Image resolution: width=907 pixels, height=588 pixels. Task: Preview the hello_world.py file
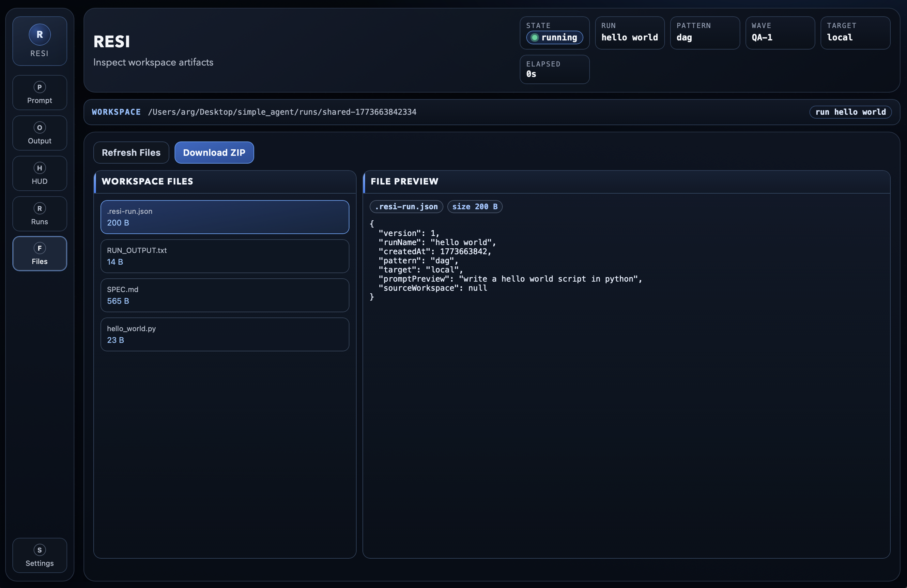point(225,334)
